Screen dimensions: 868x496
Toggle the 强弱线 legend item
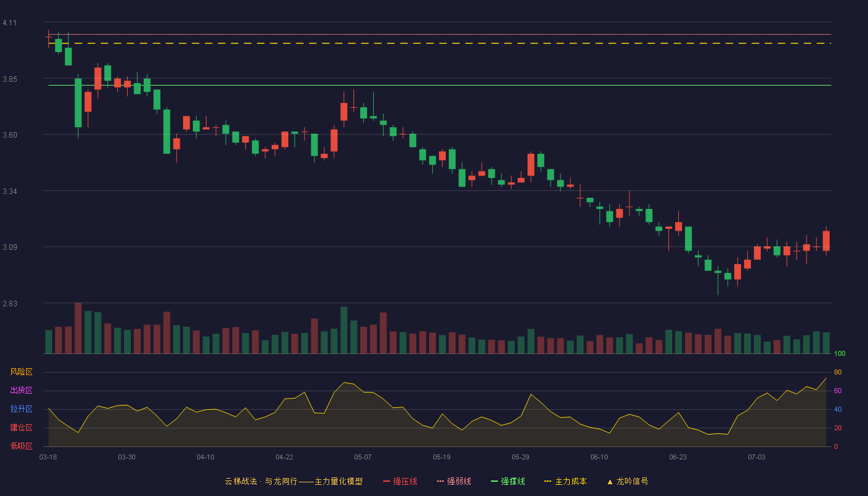[454, 481]
